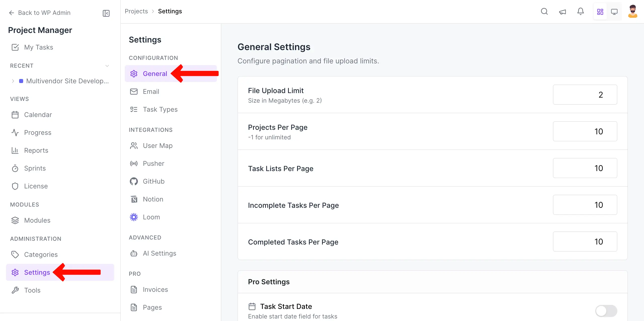
Task: Click the display/monitor icon in top bar
Action: click(615, 11)
